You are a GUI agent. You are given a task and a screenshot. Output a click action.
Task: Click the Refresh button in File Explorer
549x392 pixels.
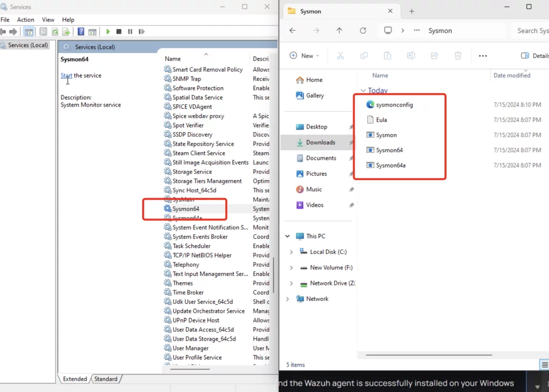tap(363, 31)
